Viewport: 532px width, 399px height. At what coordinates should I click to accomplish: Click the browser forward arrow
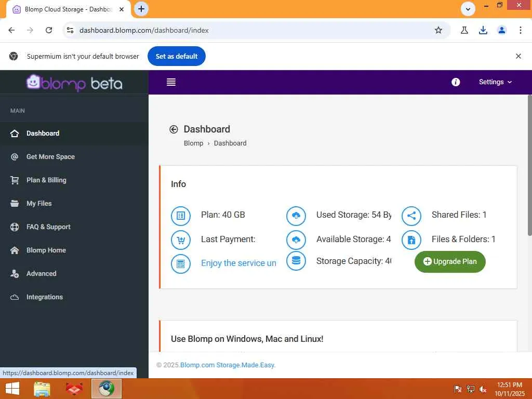(30, 30)
